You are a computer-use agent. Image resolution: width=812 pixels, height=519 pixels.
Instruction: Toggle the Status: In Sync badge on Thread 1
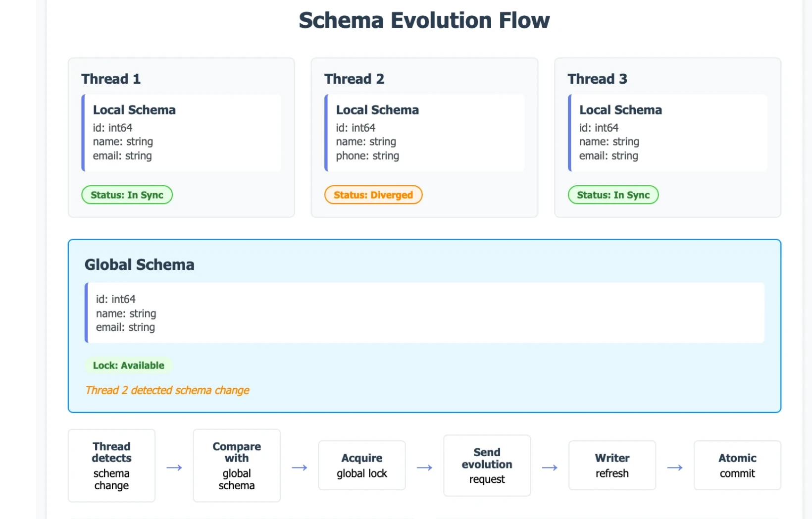pos(127,195)
